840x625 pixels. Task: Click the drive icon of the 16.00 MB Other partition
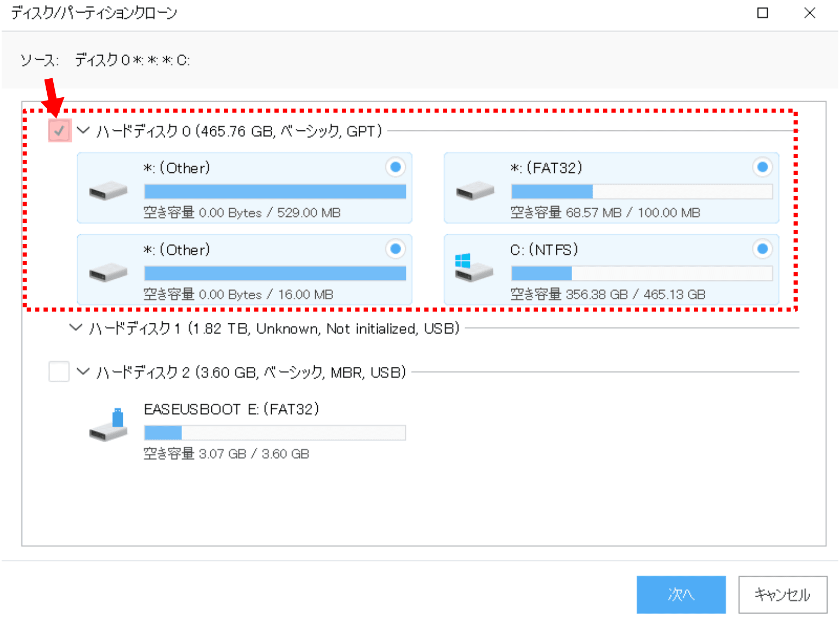[x=108, y=273]
